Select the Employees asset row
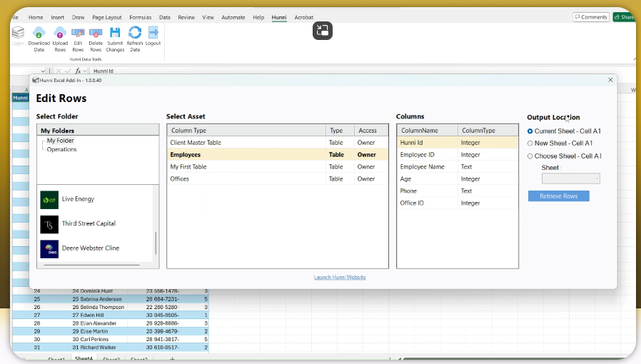Viewport: 641px width, 364px height. coord(278,154)
